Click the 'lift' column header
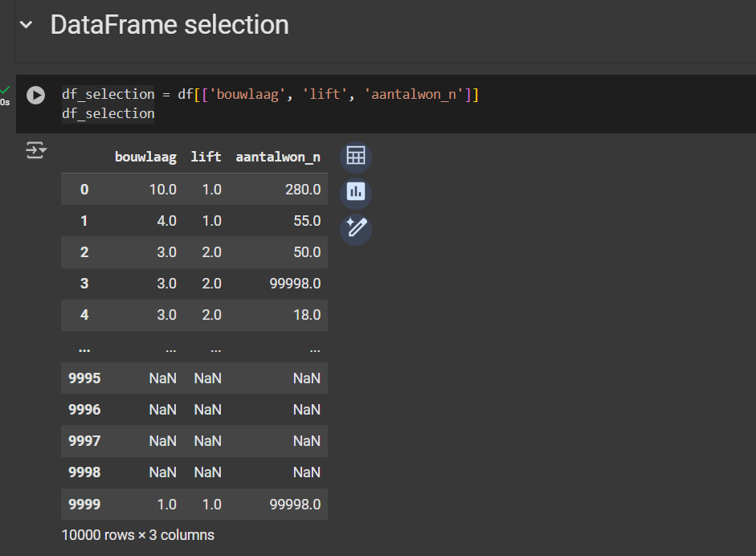The width and height of the screenshot is (756, 556). (x=206, y=157)
